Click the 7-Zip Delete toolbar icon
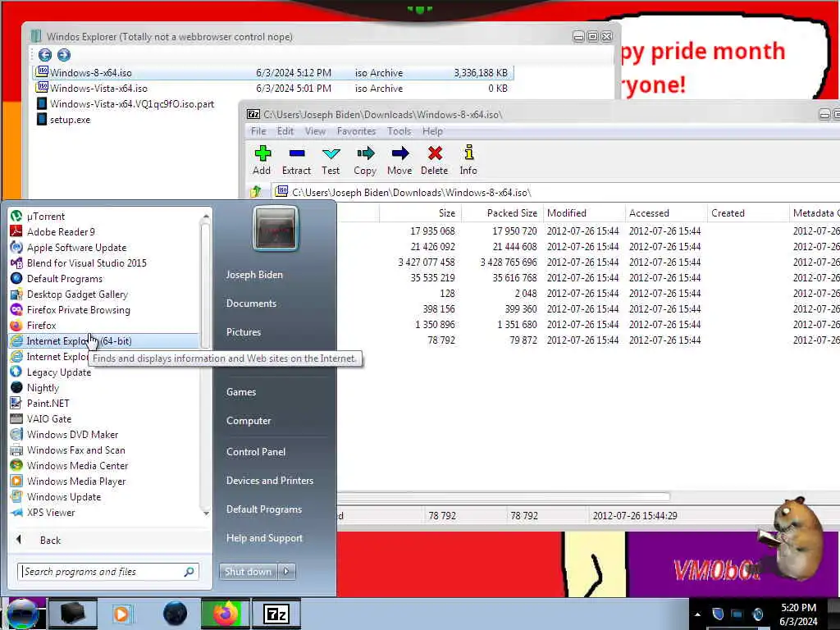 [435, 153]
